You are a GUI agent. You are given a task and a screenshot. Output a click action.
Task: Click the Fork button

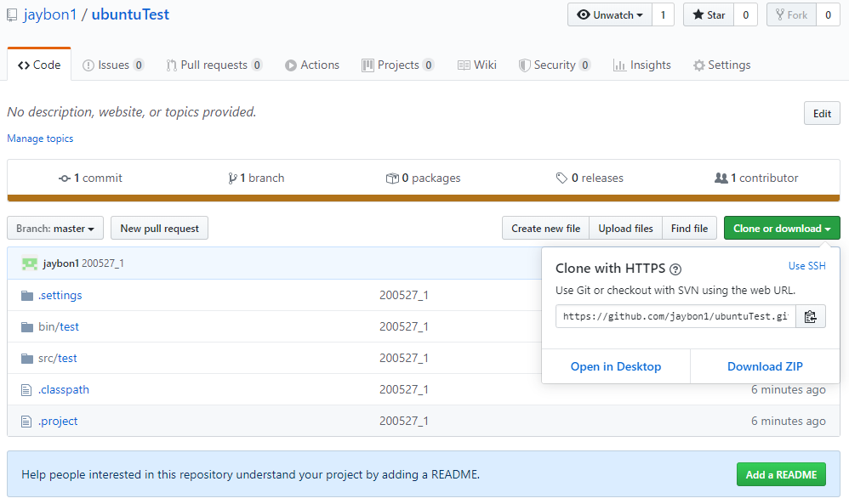coord(792,15)
